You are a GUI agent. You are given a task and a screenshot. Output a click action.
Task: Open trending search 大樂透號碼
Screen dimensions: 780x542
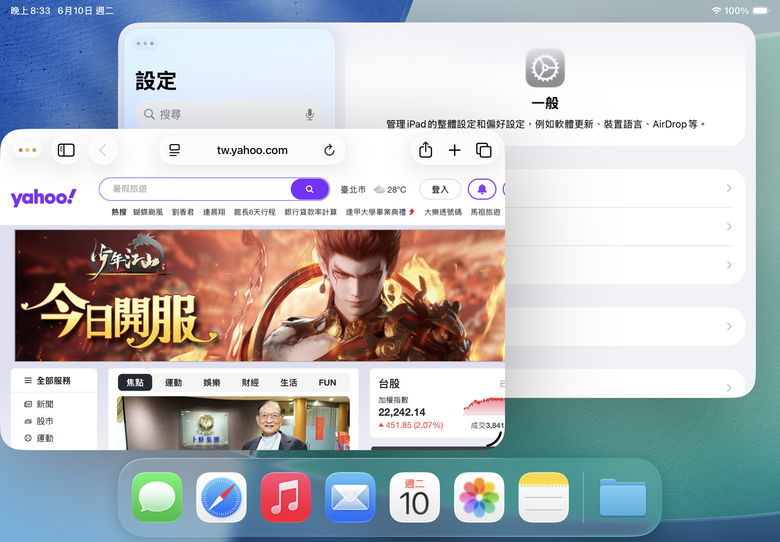click(443, 212)
